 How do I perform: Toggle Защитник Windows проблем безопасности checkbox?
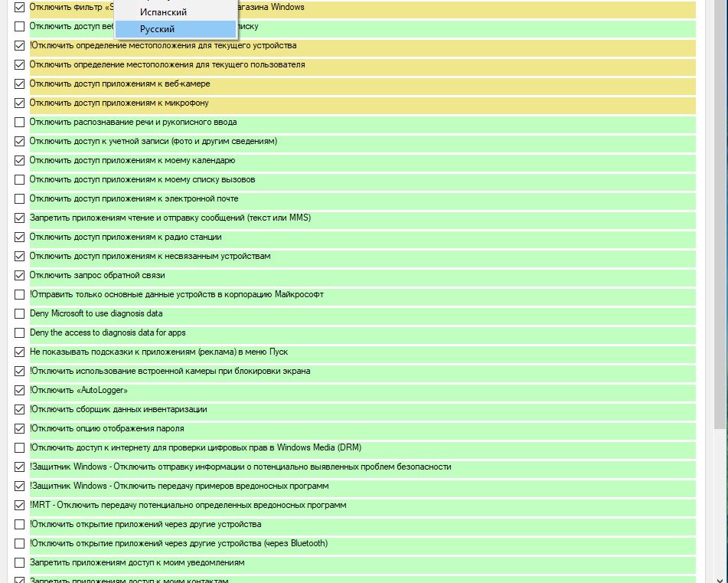click(x=19, y=467)
